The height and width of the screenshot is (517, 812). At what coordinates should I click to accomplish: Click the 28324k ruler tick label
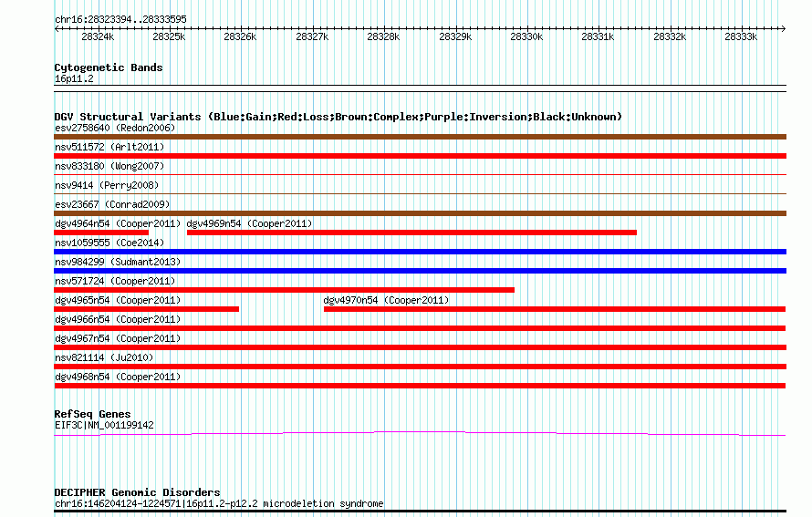98,36
